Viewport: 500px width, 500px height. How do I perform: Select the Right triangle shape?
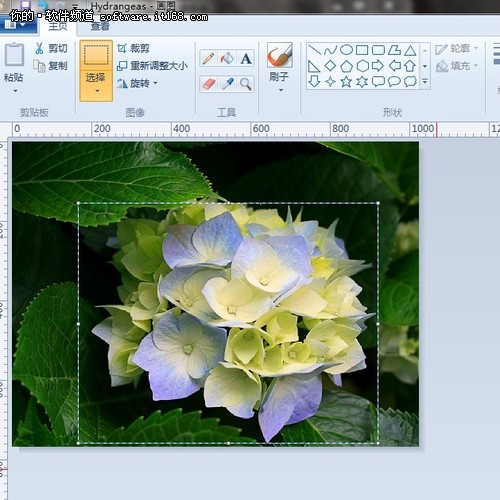314,66
